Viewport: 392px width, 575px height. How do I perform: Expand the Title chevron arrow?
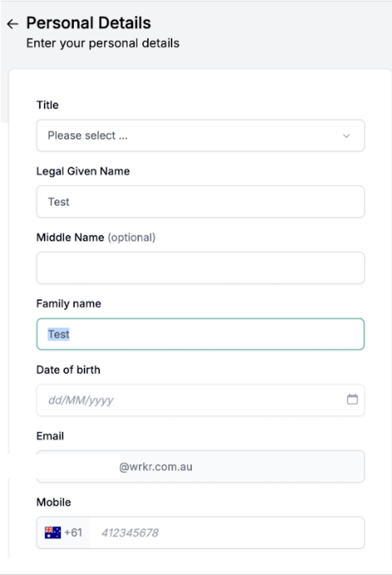tap(346, 136)
